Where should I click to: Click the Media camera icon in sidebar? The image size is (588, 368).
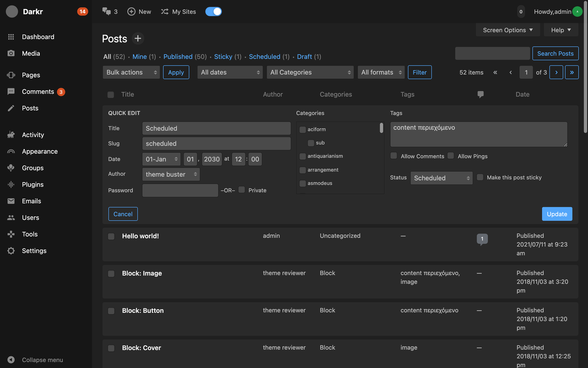tap(11, 53)
